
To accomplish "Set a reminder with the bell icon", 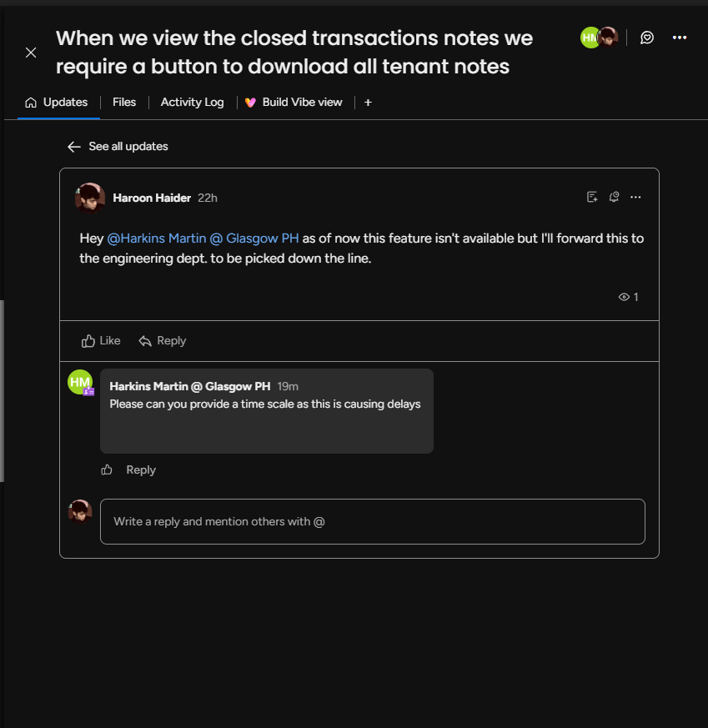I will pyautogui.click(x=614, y=197).
